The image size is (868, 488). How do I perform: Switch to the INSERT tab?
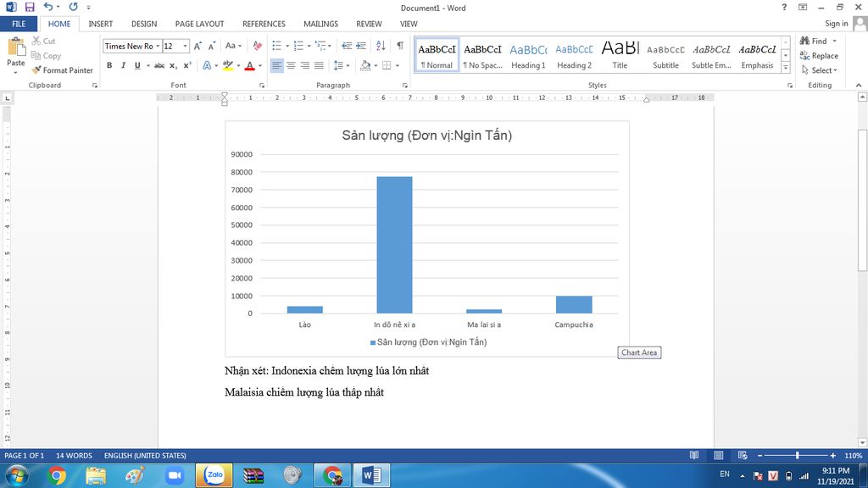(x=100, y=24)
